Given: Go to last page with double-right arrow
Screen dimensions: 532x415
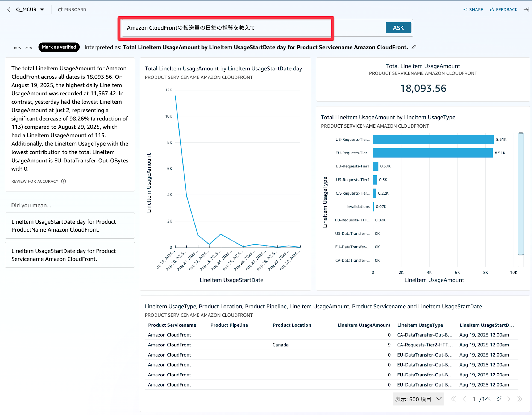Looking at the screenshot, I should 520,399.
